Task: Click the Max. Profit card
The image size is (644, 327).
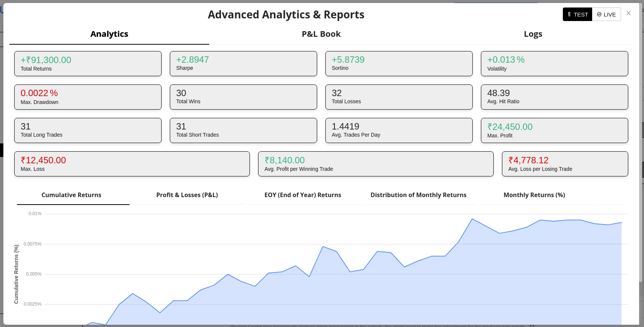Action: coord(554,131)
